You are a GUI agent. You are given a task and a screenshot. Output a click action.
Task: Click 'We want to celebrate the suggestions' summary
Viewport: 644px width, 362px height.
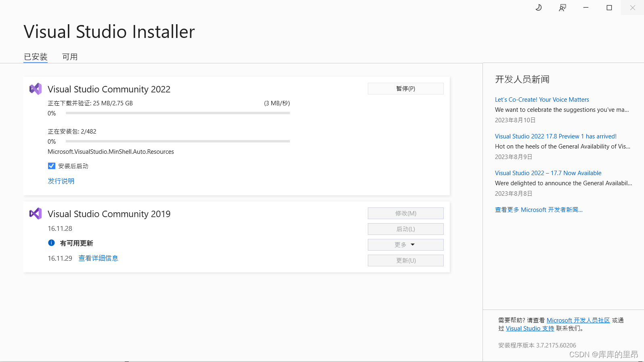click(562, 110)
